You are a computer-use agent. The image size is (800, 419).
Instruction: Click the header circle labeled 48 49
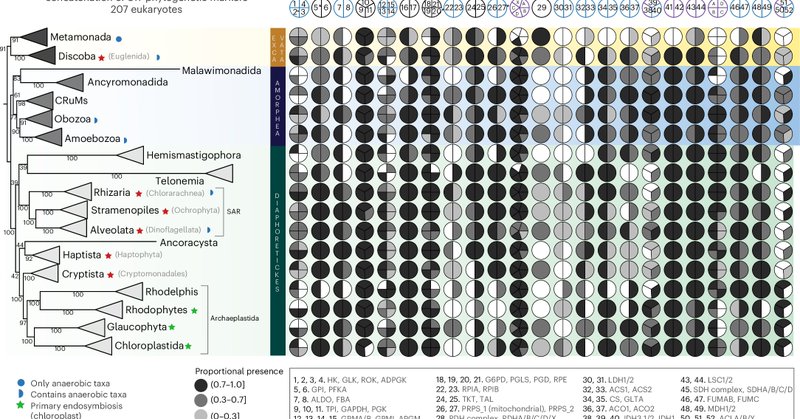[762, 8]
